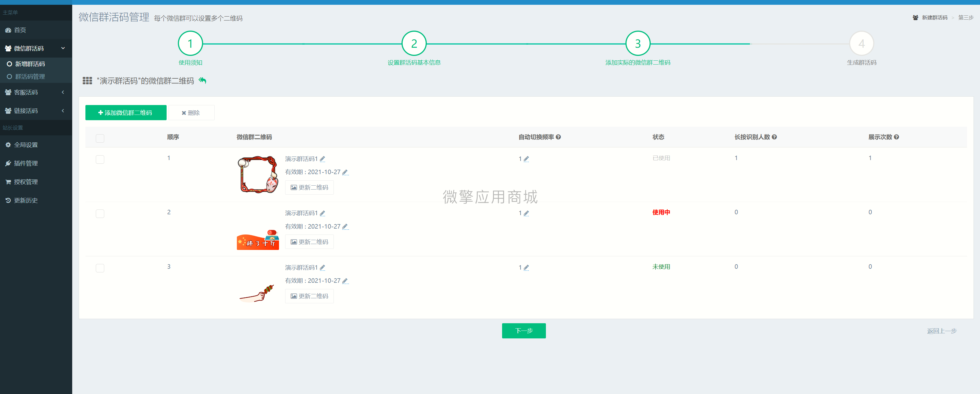Click the users icon beside 客服活码 menu
980x394 pixels.
(8, 92)
